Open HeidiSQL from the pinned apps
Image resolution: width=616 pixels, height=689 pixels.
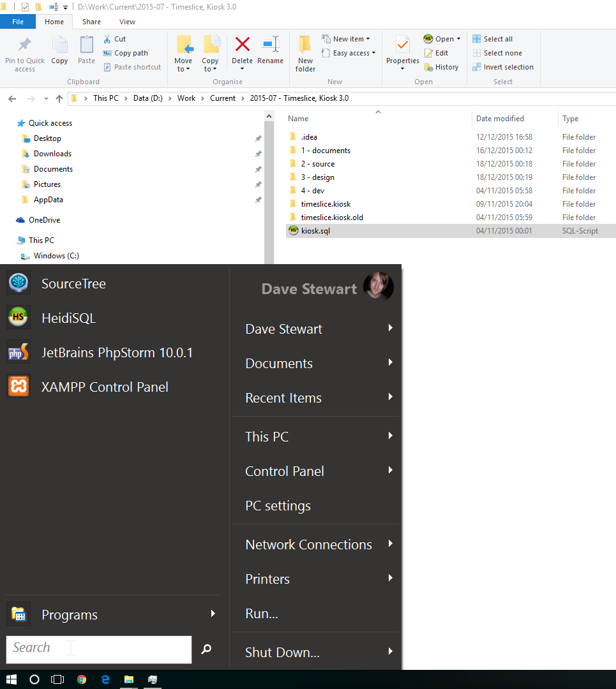click(x=68, y=318)
